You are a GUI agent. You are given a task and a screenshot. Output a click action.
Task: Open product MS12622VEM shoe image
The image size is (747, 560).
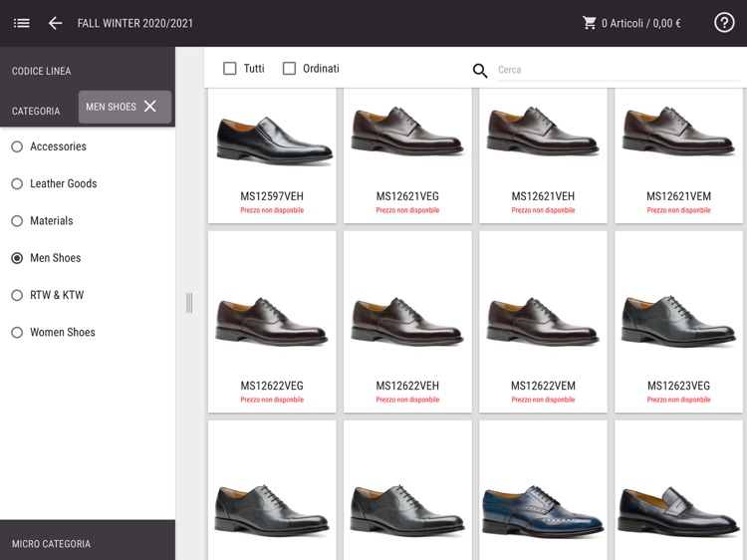pyautogui.click(x=543, y=322)
